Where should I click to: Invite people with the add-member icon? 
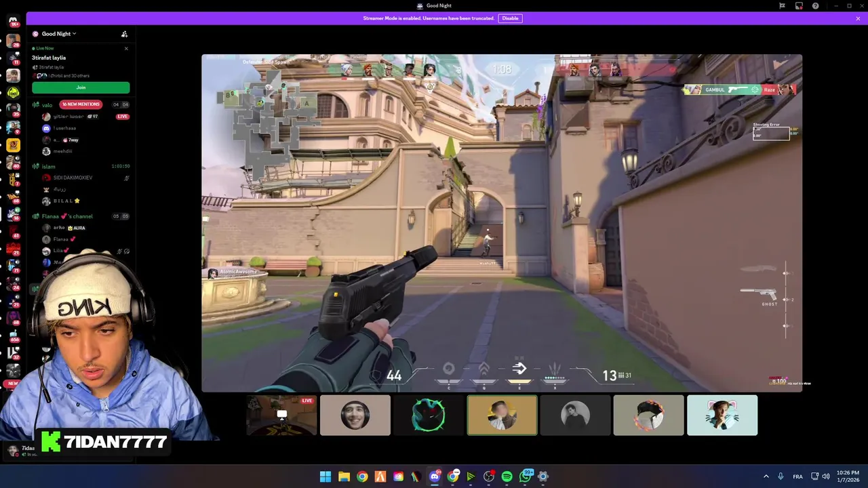124,34
